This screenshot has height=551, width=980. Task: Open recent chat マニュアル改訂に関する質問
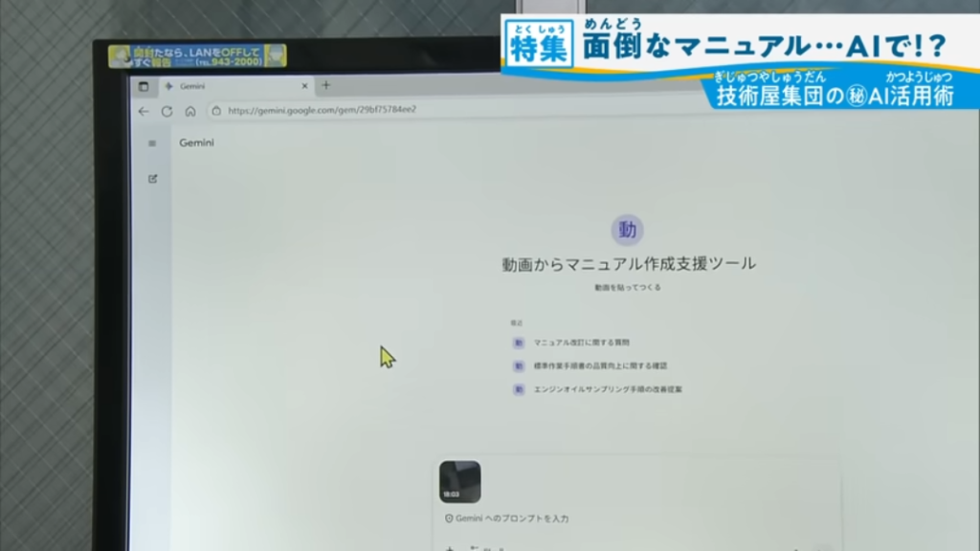pyautogui.click(x=582, y=342)
